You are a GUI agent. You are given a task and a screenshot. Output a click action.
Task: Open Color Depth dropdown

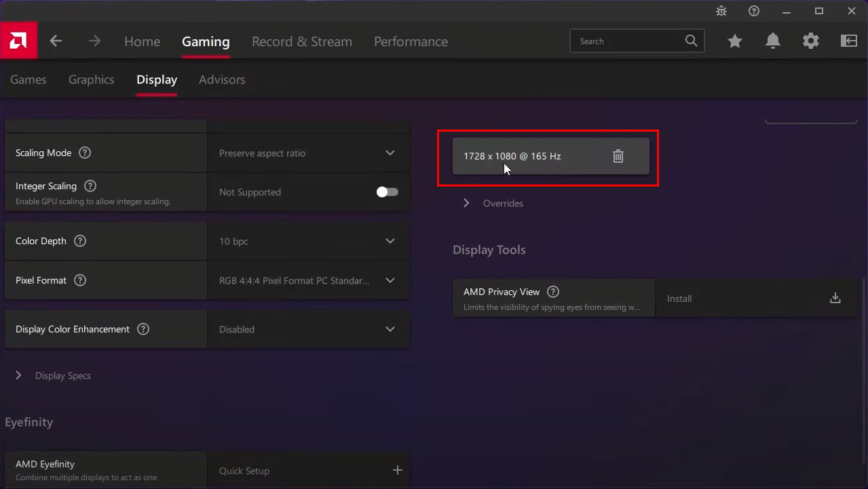[308, 241]
